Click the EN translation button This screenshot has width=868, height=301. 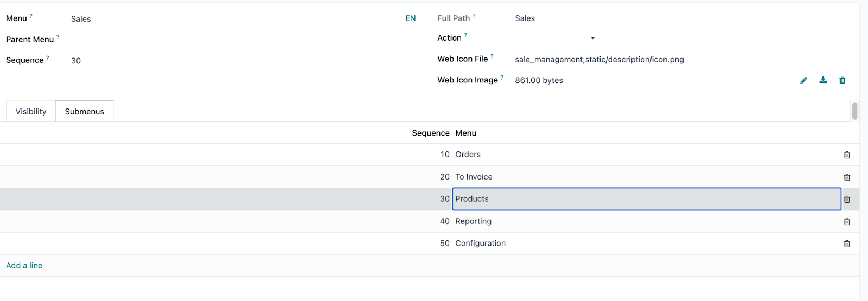(410, 18)
